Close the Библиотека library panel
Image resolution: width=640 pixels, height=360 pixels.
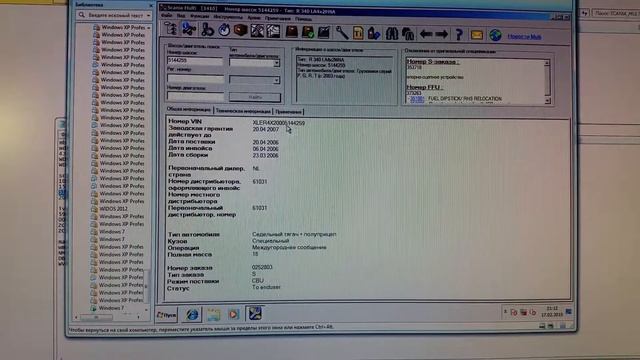tap(151, 5)
